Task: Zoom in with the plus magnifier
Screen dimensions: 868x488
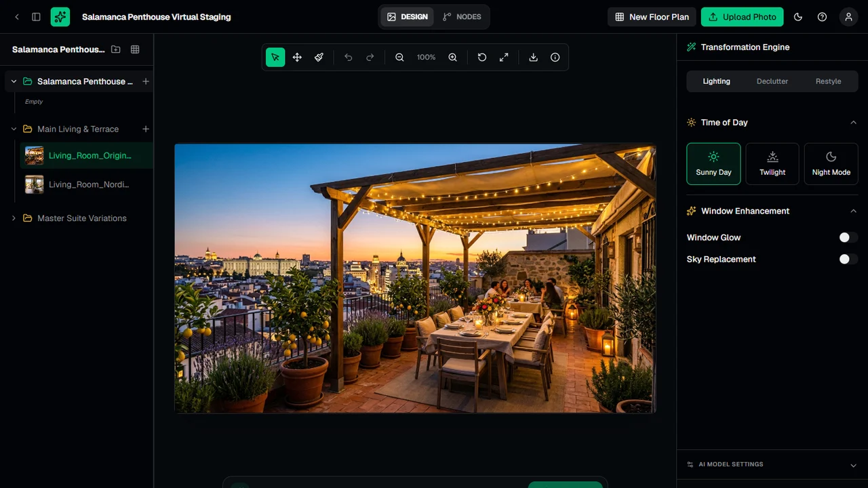Action: [x=453, y=58]
